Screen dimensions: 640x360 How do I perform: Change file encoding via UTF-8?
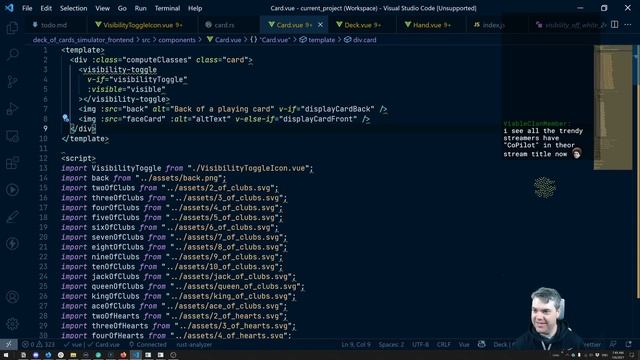[420, 344]
